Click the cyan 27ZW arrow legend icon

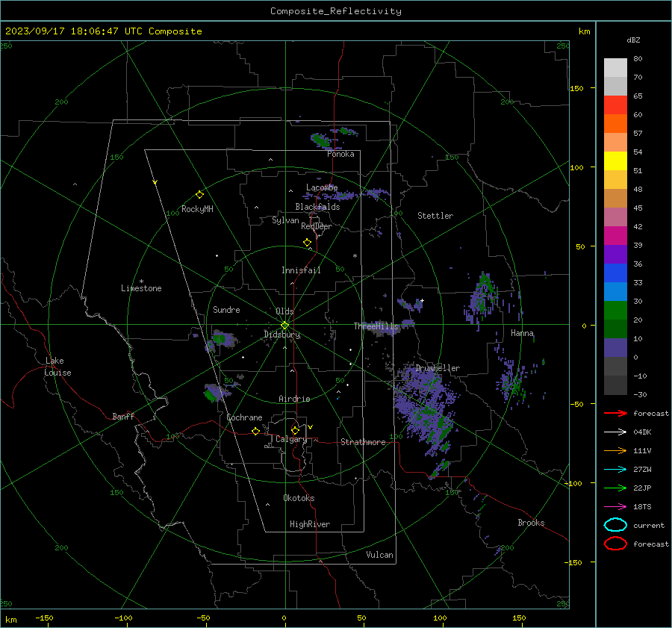pyautogui.click(x=615, y=470)
